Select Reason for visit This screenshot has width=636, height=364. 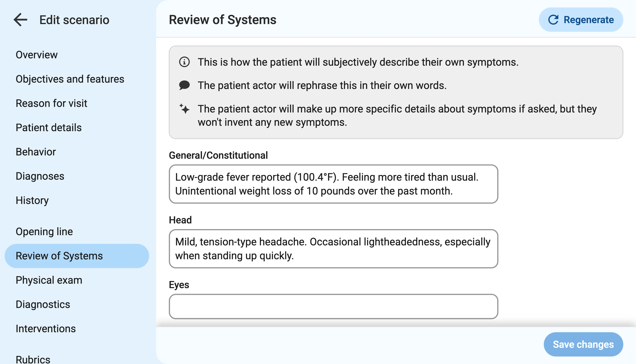(x=51, y=103)
